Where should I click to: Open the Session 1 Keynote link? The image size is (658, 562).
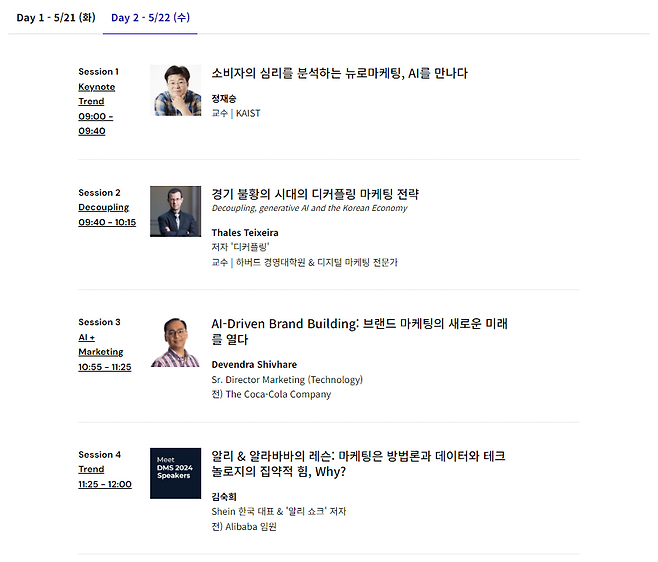point(97,87)
